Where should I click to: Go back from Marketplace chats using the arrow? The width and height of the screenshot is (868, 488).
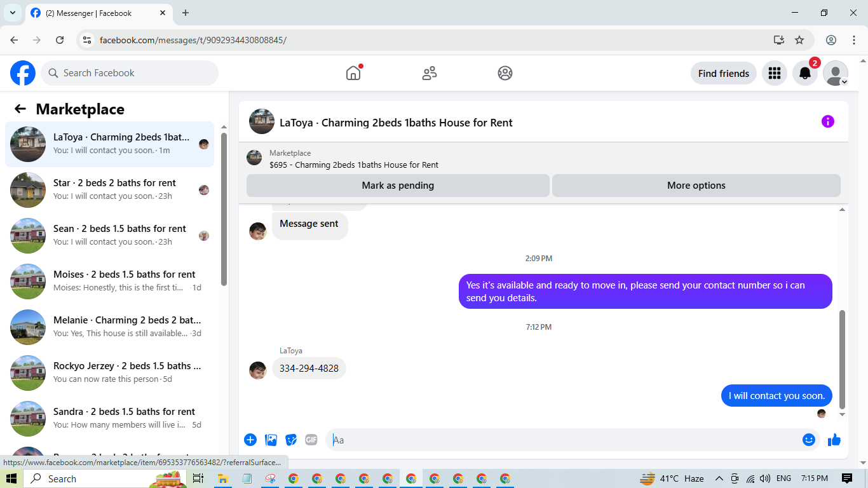(20, 109)
